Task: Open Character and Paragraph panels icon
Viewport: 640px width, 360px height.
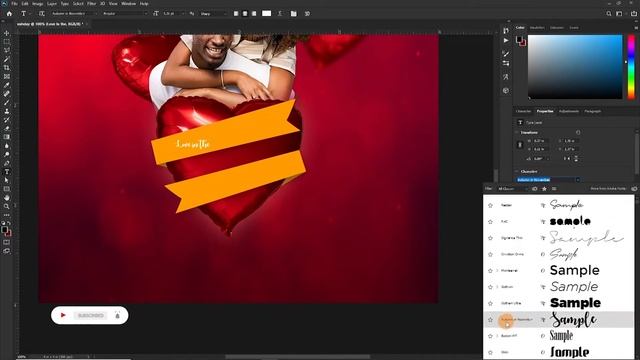Action: pos(293,13)
